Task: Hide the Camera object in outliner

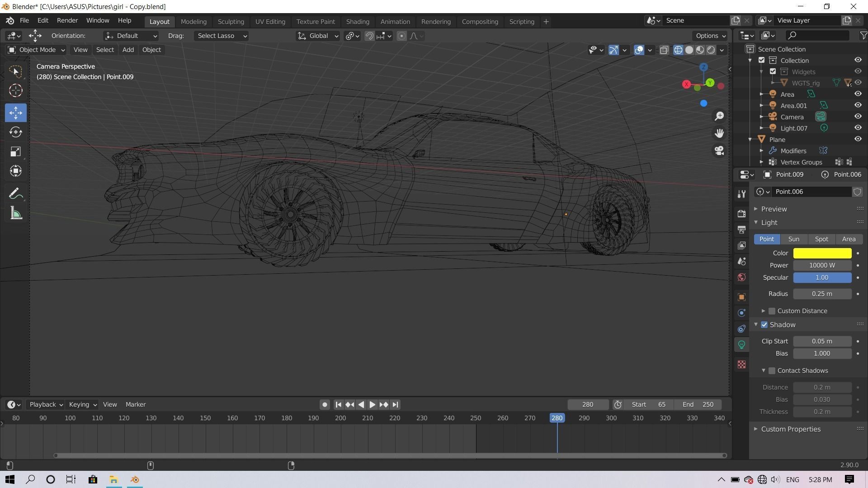Action: tap(858, 117)
